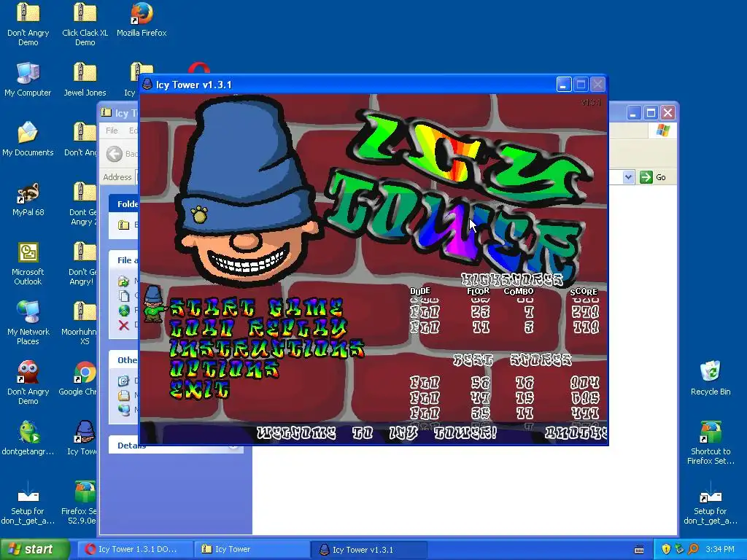Click the SCORE column header in highscores

[584, 292]
